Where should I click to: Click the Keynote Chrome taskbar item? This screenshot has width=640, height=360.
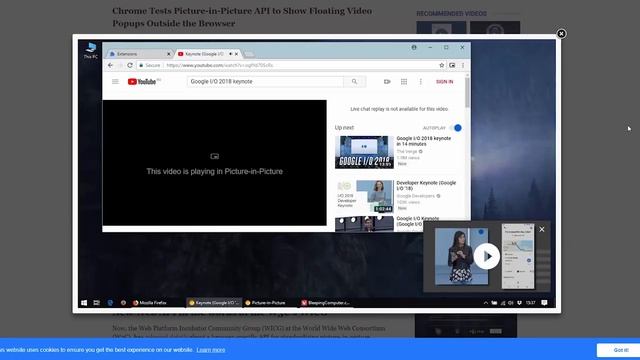tap(214, 303)
